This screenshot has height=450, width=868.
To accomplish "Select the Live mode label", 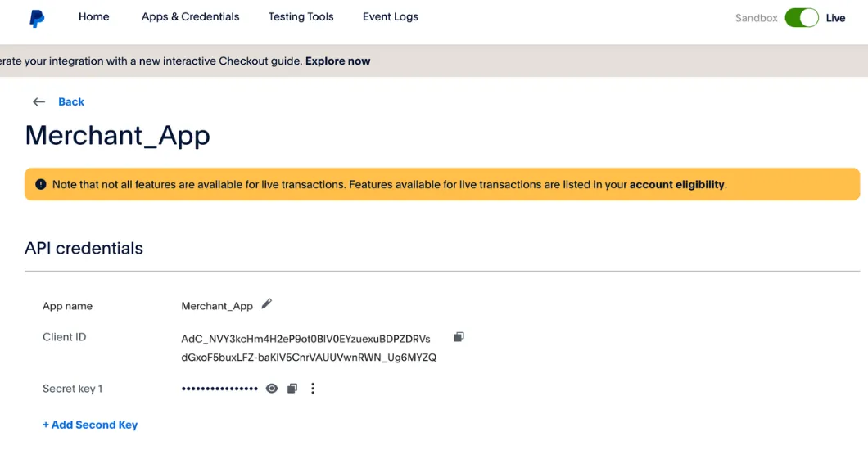I will (x=835, y=18).
